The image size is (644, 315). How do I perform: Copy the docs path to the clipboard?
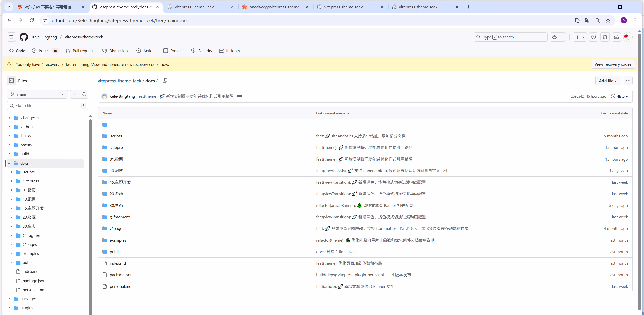click(x=165, y=81)
